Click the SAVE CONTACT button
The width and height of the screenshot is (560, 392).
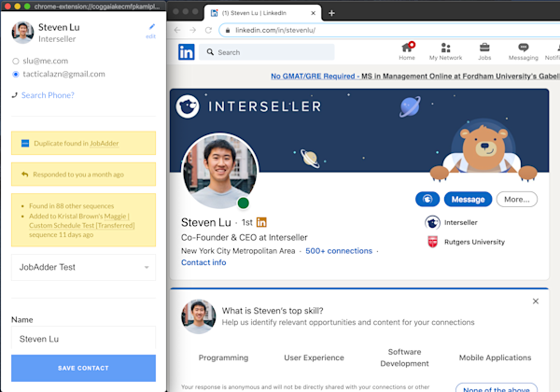[x=84, y=368]
